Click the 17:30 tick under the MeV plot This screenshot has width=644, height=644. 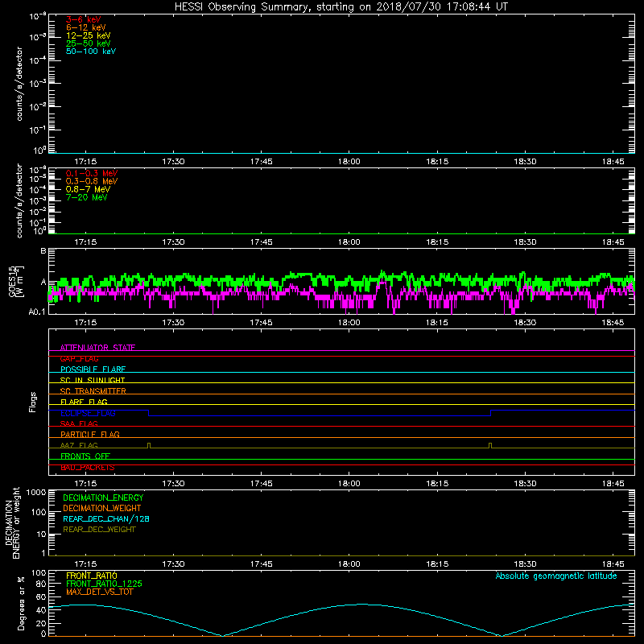pyautogui.click(x=173, y=242)
